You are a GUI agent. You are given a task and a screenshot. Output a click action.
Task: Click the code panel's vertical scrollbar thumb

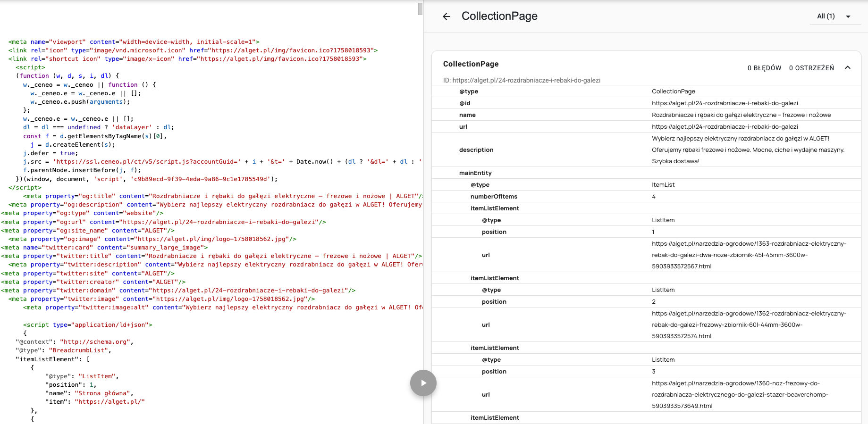[420, 8]
